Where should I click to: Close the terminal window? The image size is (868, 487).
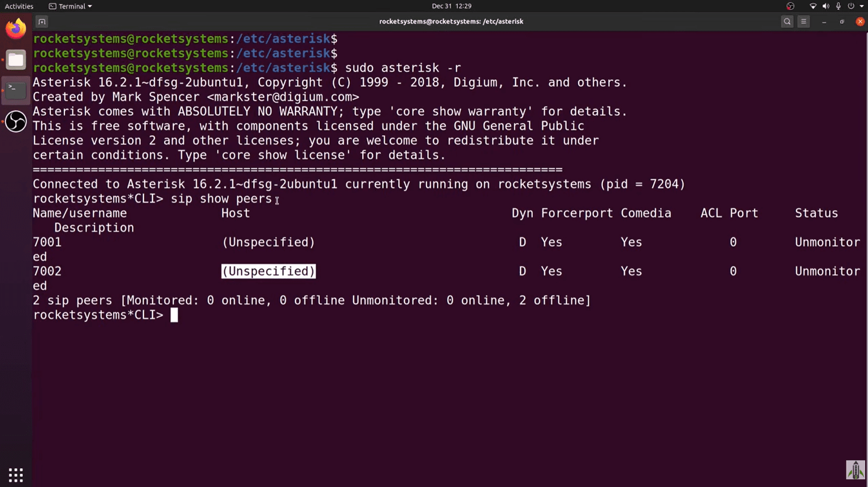pos(860,21)
